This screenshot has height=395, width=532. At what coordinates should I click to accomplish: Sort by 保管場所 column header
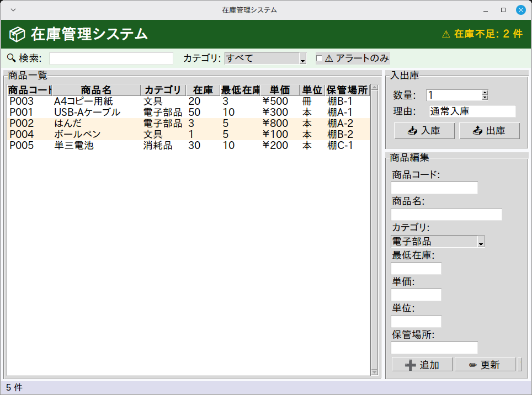tap(348, 90)
